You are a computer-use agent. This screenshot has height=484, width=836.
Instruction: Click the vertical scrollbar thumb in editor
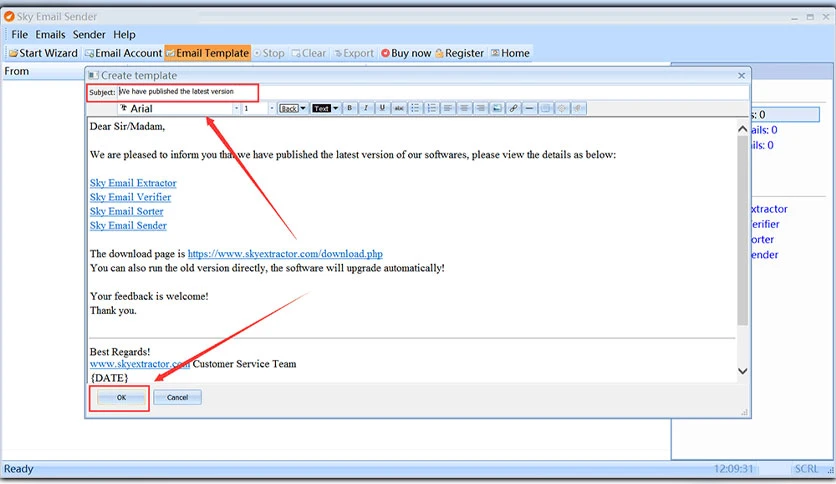click(742, 230)
